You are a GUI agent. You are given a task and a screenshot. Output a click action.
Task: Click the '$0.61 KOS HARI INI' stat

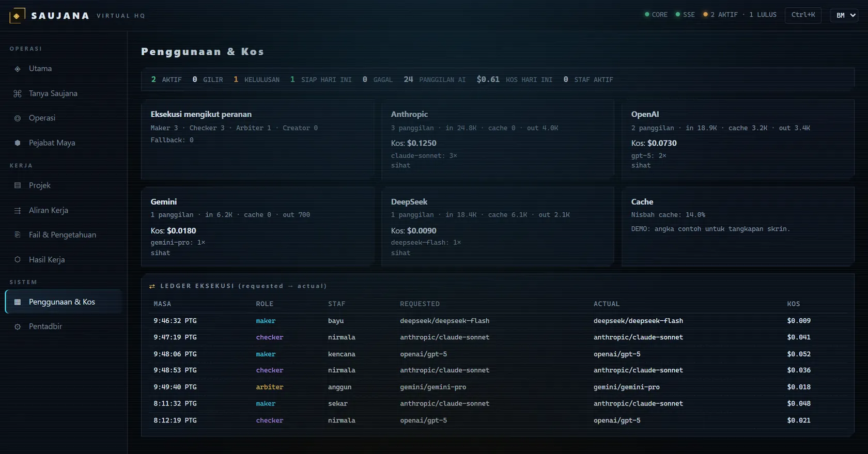click(x=515, y=80)
